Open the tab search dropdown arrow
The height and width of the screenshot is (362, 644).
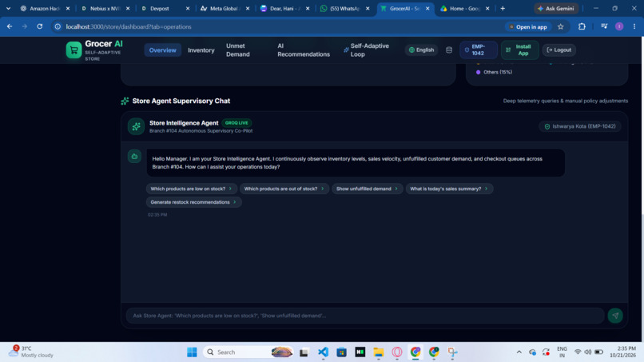pos(8,8)
